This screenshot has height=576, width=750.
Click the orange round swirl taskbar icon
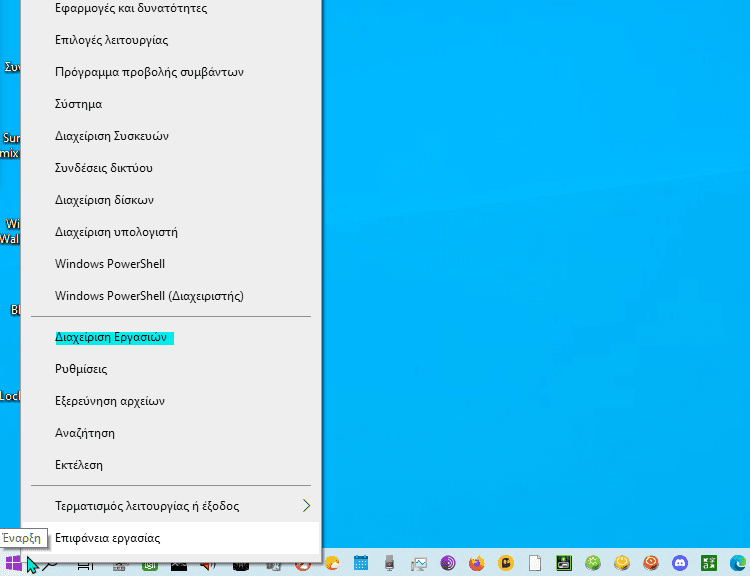pyautogui.click(x=651, y=563)
